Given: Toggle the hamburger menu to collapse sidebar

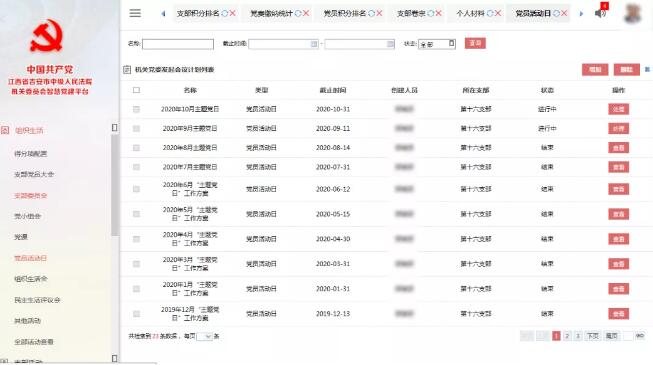Looking at the screenshot, I should pyautogui.click(x=135, y=13).
